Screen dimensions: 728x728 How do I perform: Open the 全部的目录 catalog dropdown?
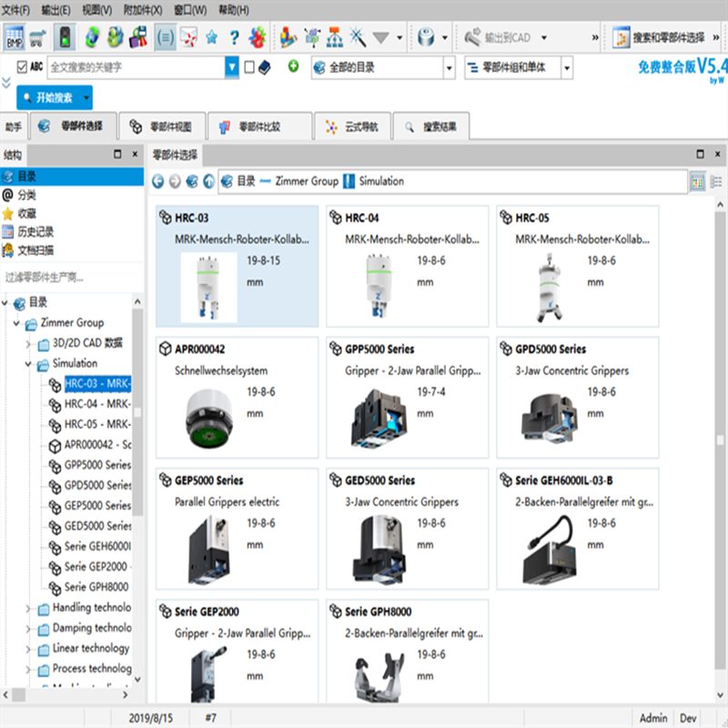pos(449,67)
